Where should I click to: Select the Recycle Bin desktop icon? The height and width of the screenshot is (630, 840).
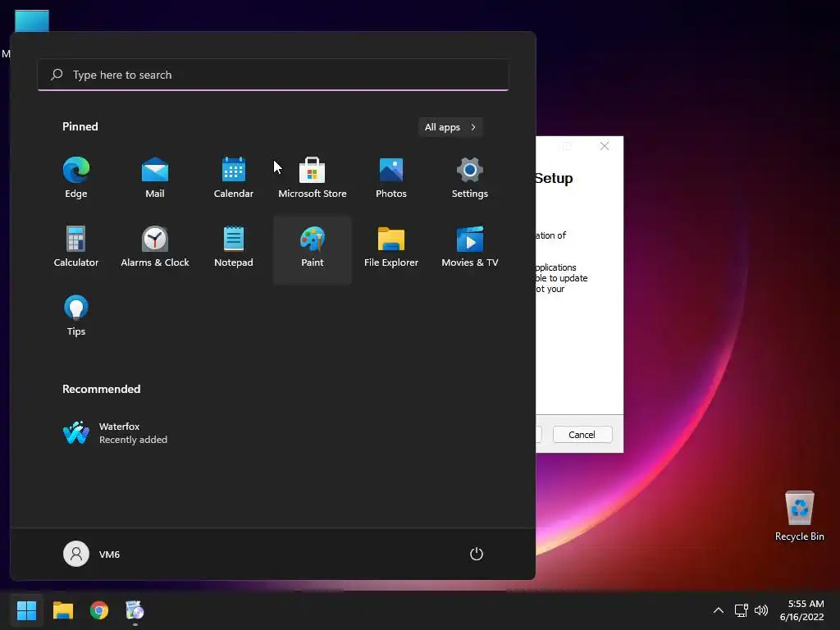click(799, 516)
